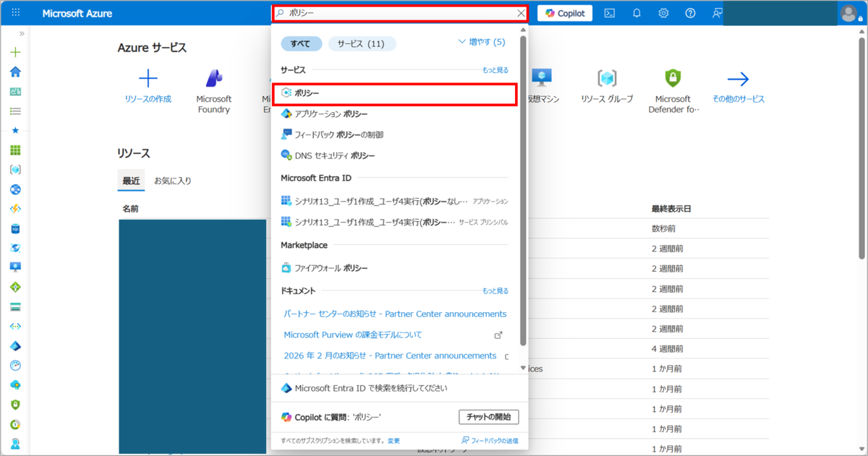Open リソース グループ service tile
Viewport: 868px width, 456px height.
coord(606,87)
